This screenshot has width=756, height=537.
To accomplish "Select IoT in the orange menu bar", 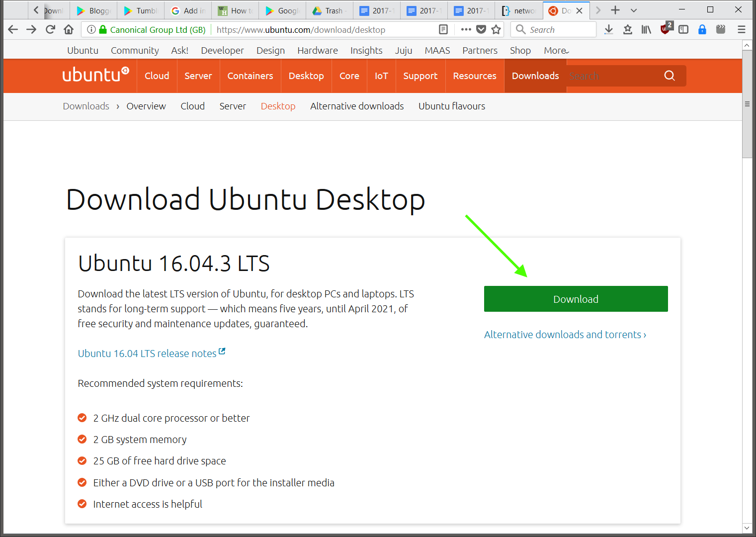I will tap(381, 76).
